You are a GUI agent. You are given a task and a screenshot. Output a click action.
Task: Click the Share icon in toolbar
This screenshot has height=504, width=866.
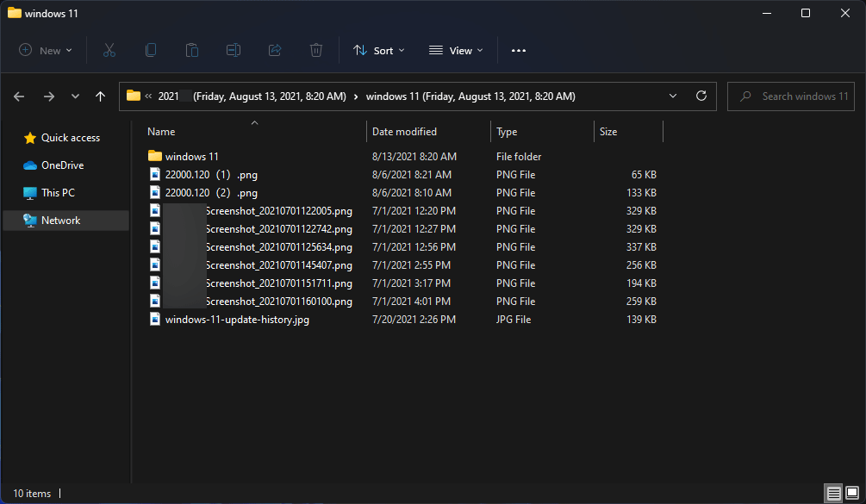coord(275,50)
